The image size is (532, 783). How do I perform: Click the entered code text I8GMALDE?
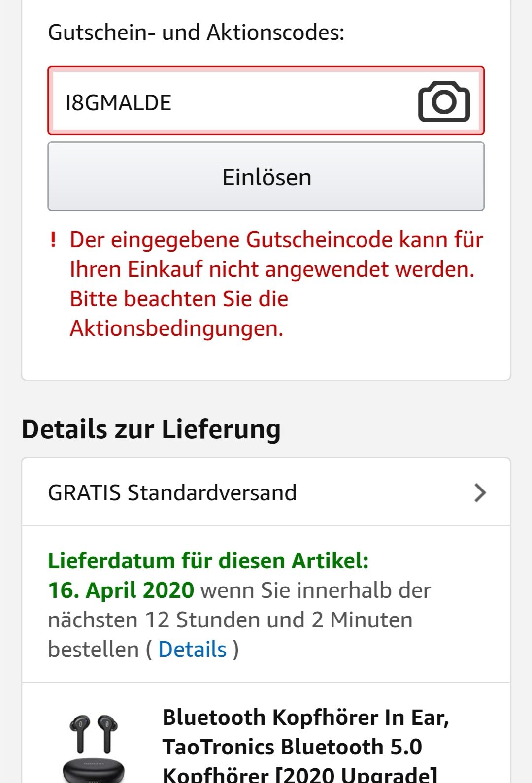click(x=118, y=102)
